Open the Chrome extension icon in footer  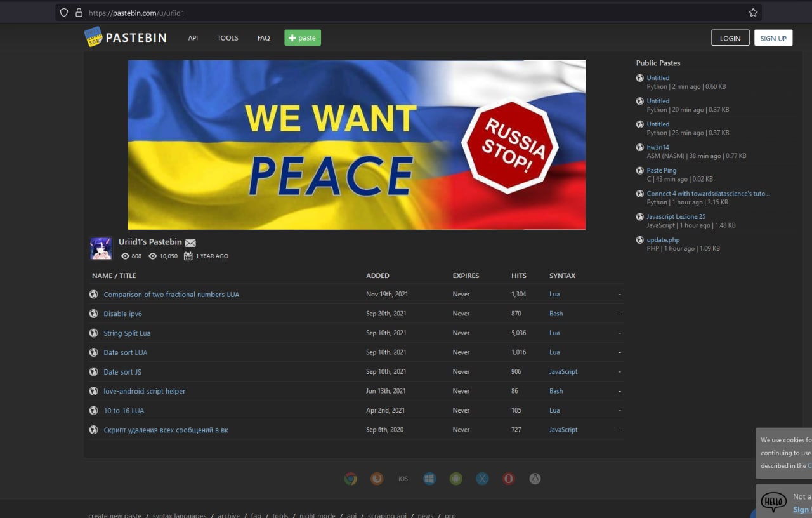pyautogui.click(x=350, y=479)
